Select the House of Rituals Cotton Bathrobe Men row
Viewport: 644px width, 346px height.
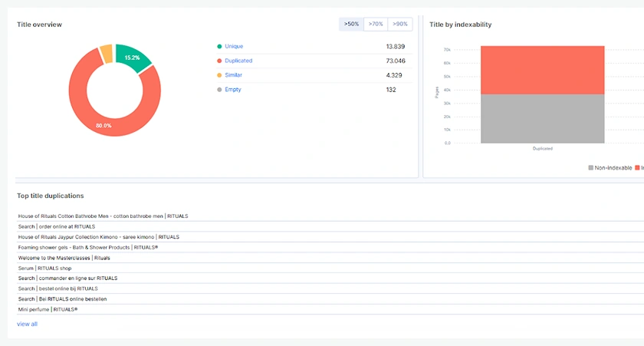103,216
